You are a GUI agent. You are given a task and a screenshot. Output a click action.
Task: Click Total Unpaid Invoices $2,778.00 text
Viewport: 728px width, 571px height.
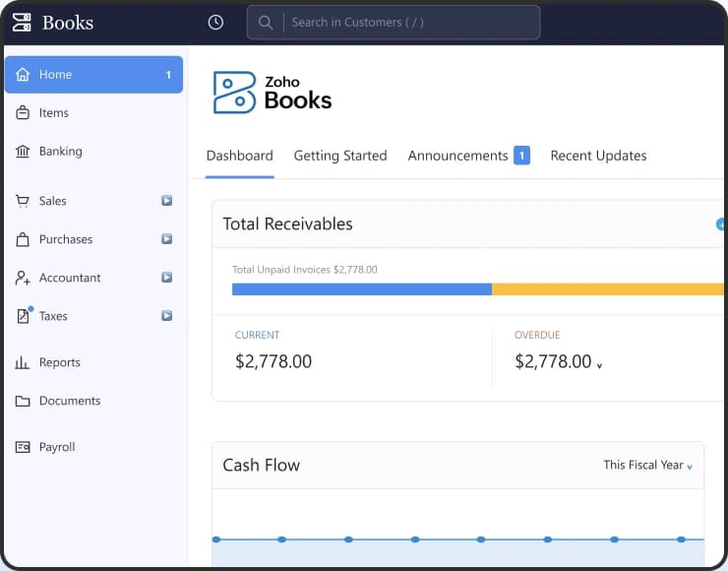click(x=305, y=270)
